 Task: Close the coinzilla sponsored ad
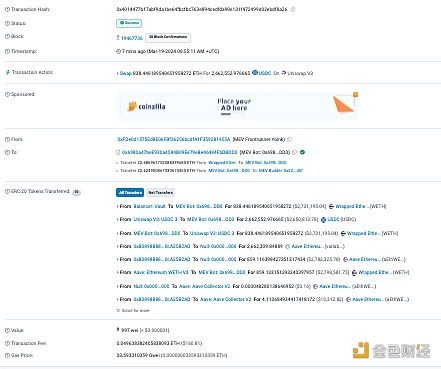coord(355,95)
